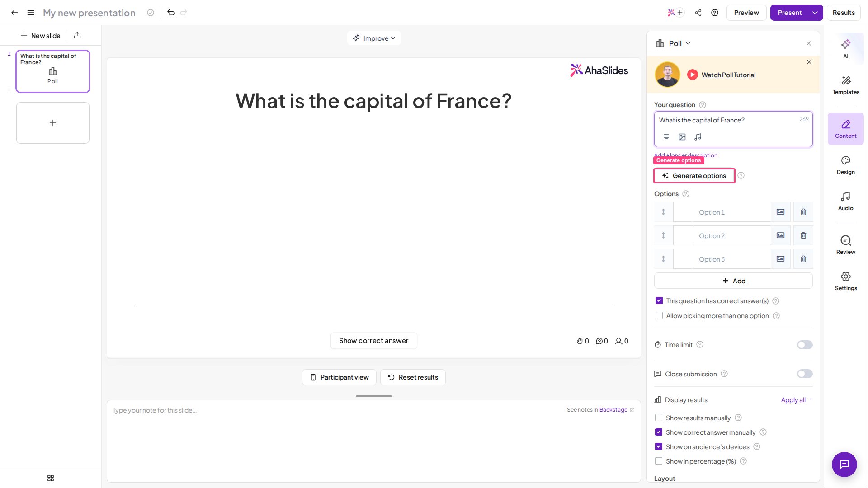
Task: Dismiss the tutorial banner
Action: [x=809, y=62]
